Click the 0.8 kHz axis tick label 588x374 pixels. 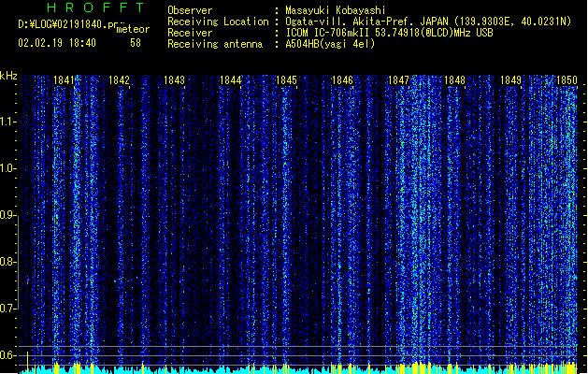coord(7,262)
